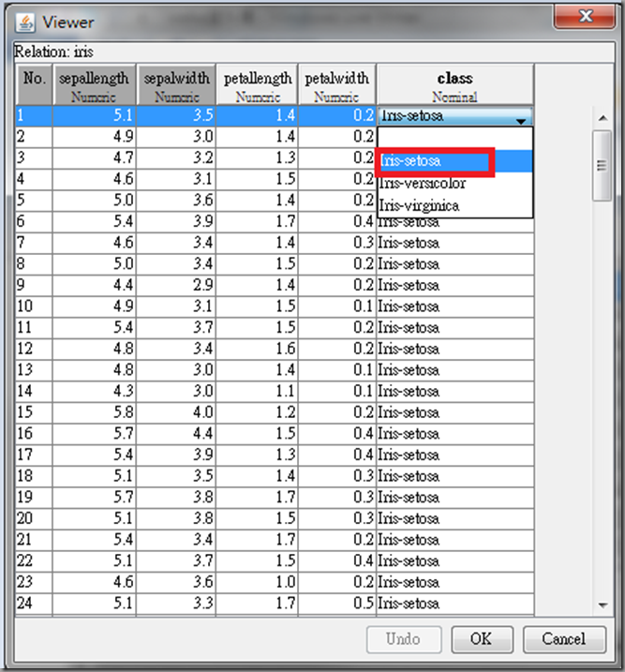The height and width of the screenshot is (672, 625).
Task: Click row number 21
Action: 34,540
